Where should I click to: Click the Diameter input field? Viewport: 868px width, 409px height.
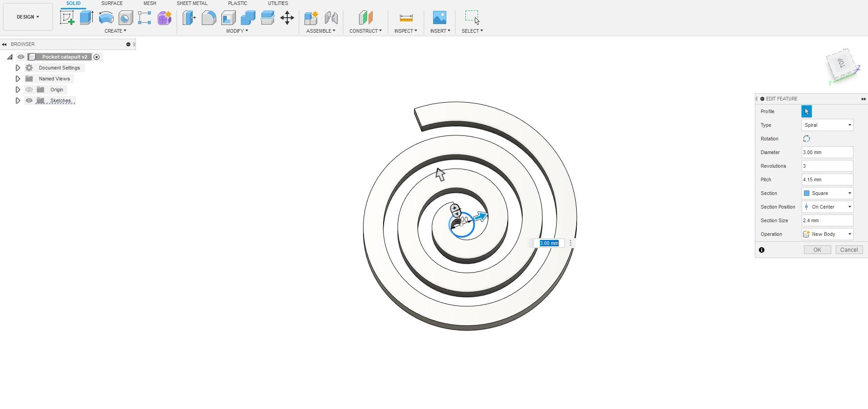[x=826, y=152]
